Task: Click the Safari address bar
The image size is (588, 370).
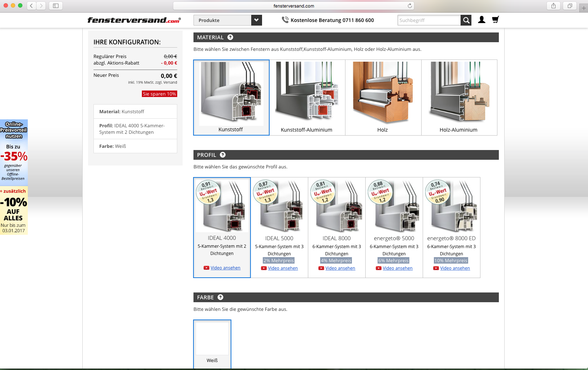Action: [x=293, y=6]
